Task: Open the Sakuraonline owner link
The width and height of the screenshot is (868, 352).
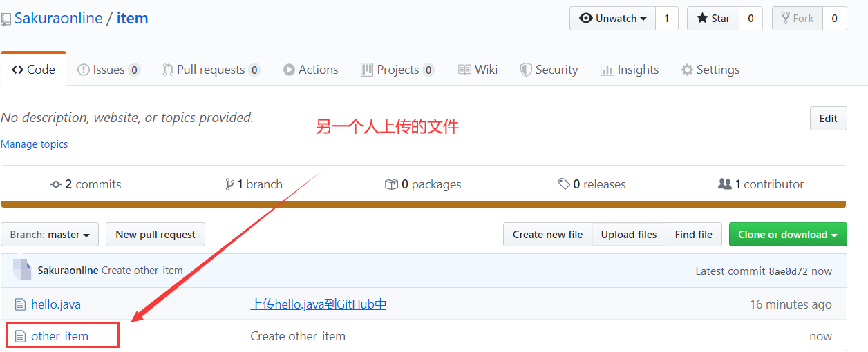Action: pos(59,18)
